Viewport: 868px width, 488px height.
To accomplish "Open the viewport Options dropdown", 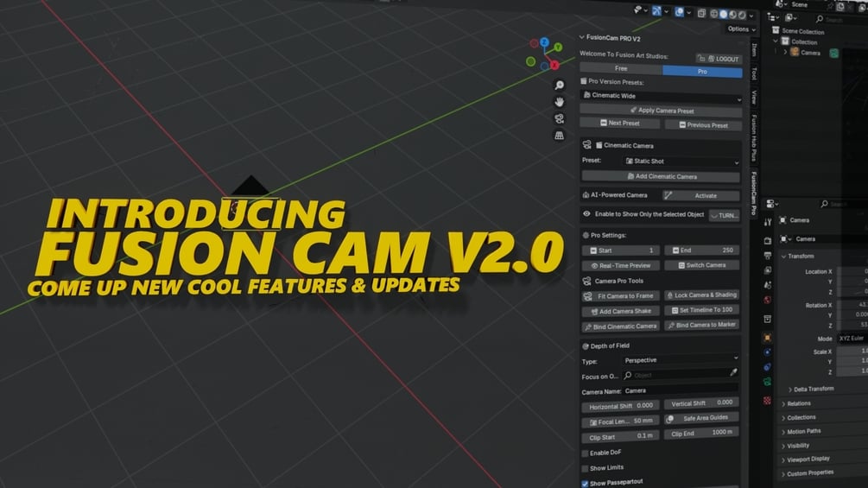I will point(741,29).
